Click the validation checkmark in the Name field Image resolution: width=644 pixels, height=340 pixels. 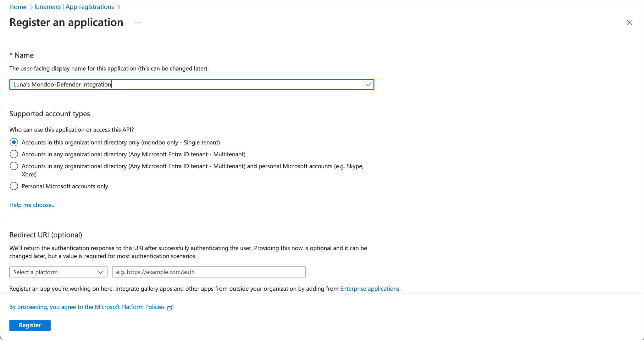pyautogui.click(x=368, y=84)
